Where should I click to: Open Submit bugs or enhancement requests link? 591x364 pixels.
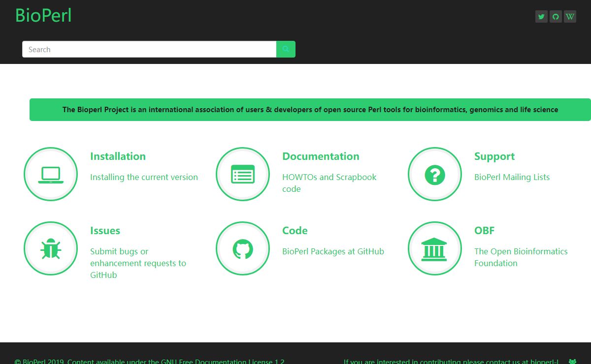click(138, 263)
